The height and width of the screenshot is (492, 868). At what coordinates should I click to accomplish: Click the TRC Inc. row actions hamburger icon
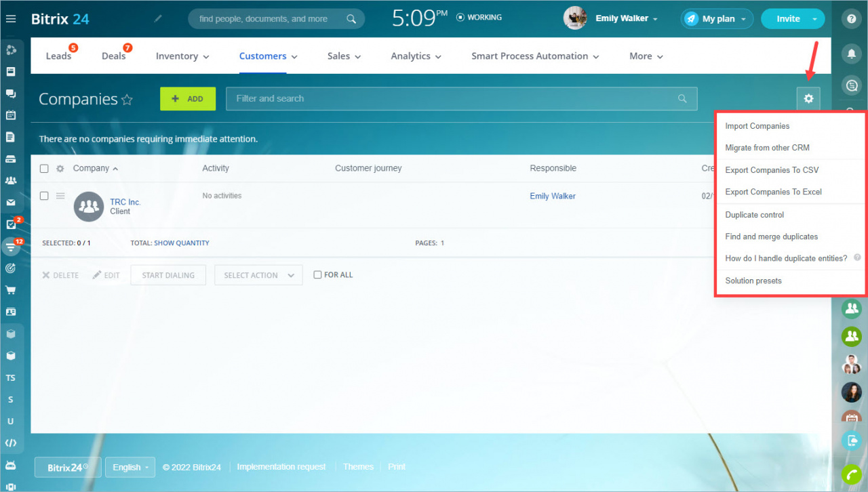60,196
